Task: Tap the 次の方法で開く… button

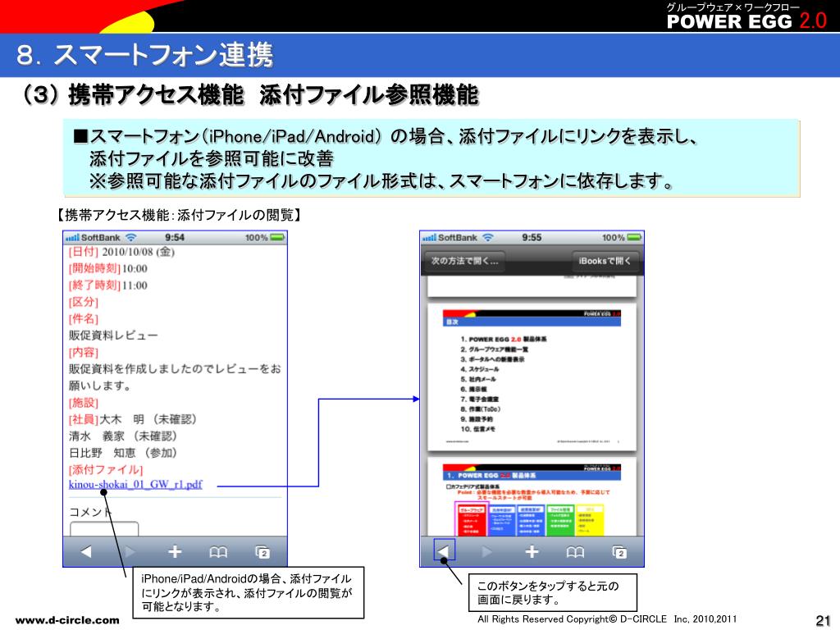Action: [464, 261]
